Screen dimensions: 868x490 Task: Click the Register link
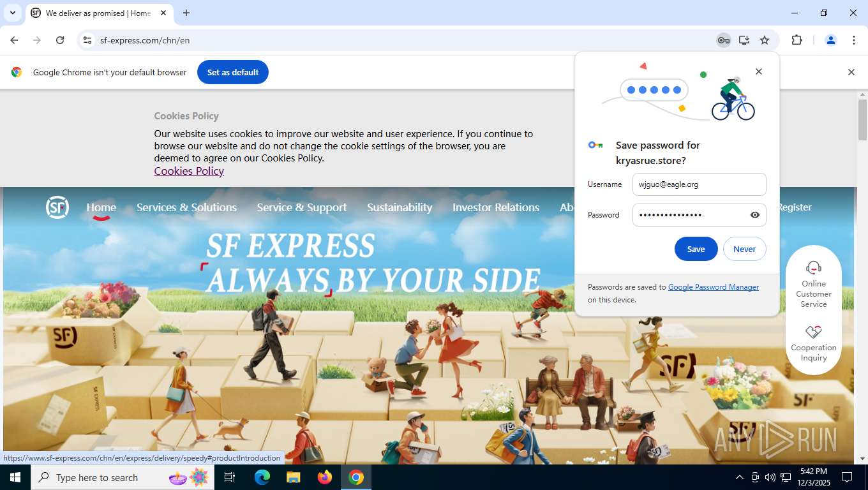click(795, 207)
